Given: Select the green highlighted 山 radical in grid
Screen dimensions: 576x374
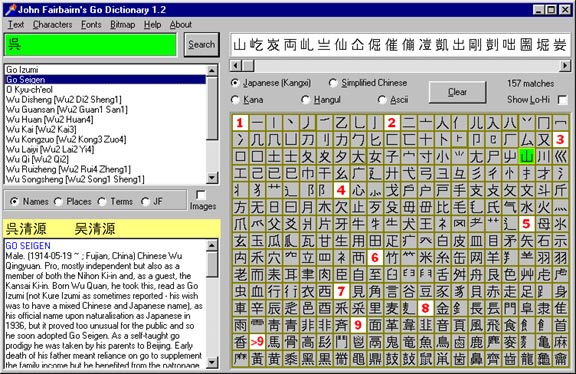Looking at the screenshot, I should (x=526, y=157).
